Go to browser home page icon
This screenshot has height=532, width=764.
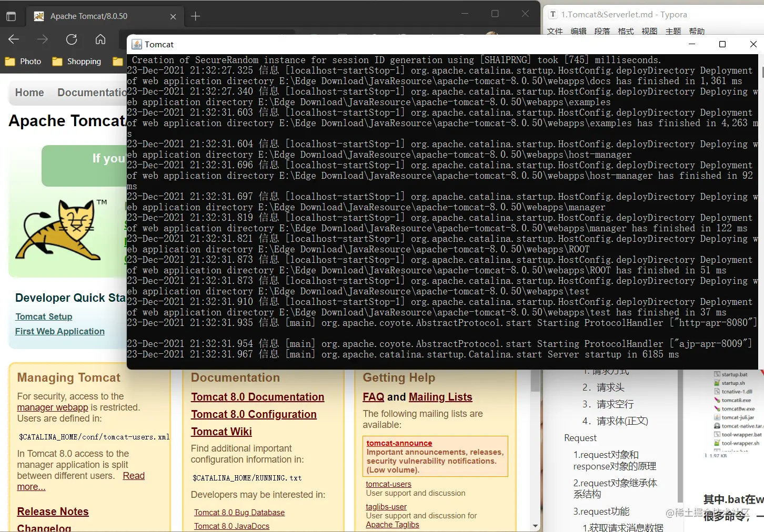(x=100, y=39)
